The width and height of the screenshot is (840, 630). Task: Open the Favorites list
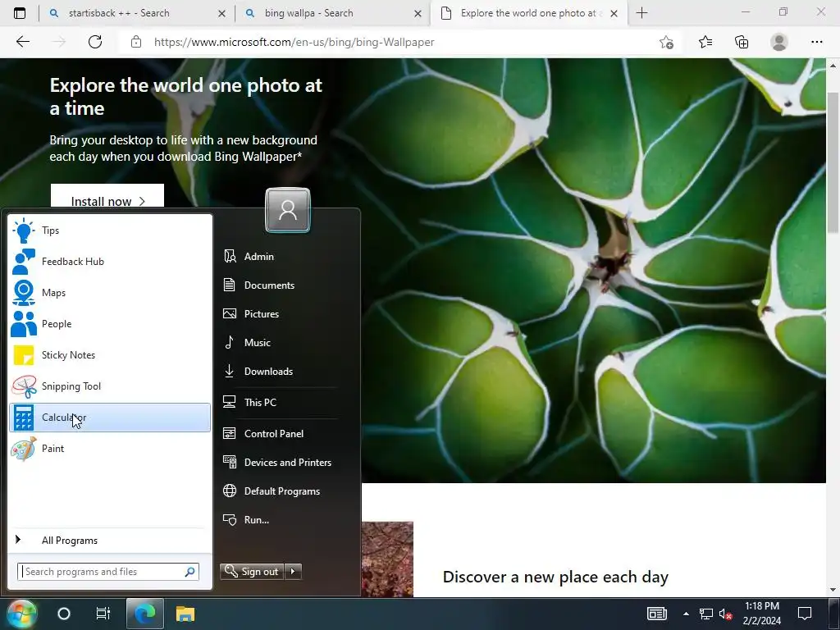tap(705, 42)
